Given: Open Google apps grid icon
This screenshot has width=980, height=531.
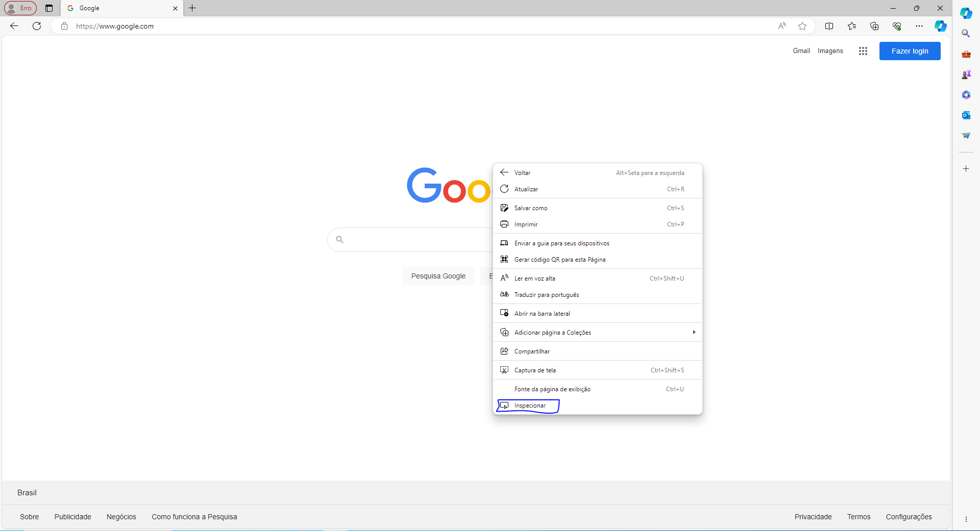Looking at the screenshot, I should coord(863,51).
